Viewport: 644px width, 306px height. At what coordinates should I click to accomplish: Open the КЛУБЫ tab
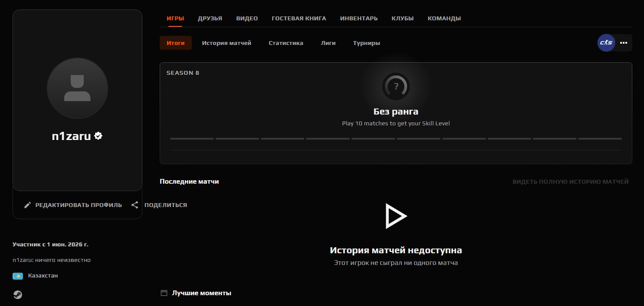[x=402, y=18]
